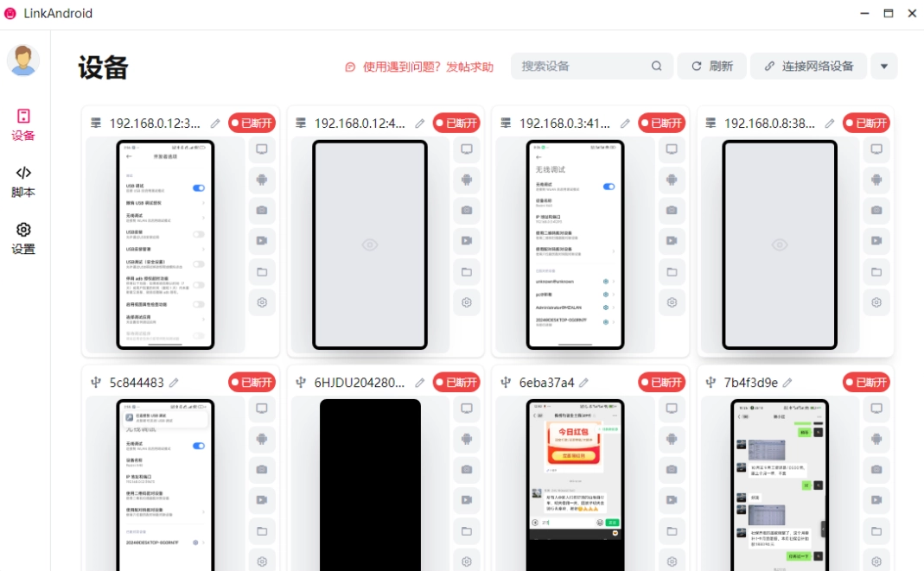Click the eye icon in 192.168.0.8:38... preview
924x571 pixels.
tap(780, 245)
